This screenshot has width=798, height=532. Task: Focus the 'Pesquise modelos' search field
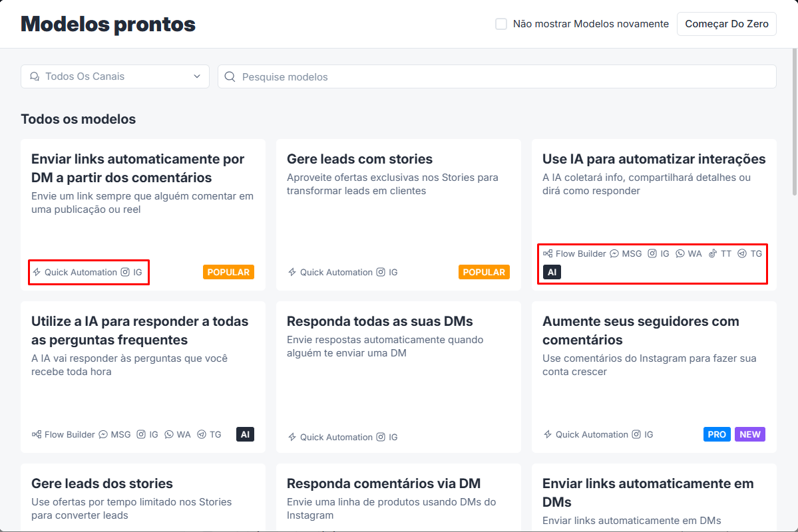tap(497, 76)
